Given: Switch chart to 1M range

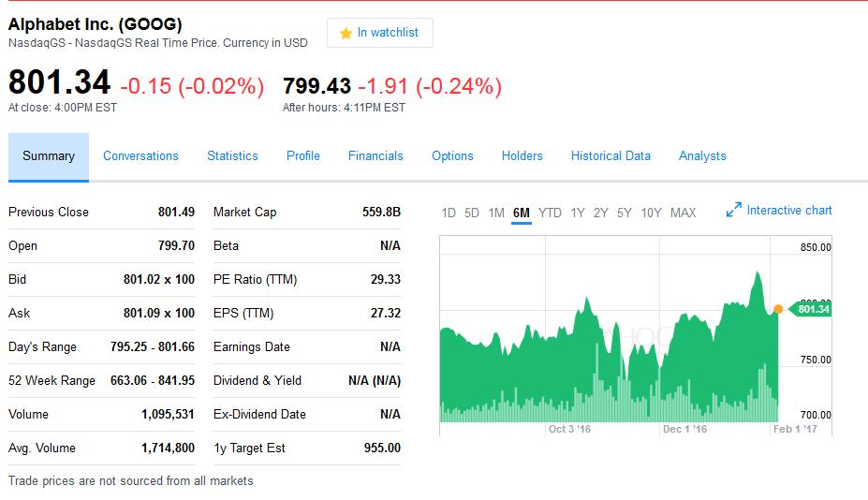Looking at the screenshot, I should 496,213.
